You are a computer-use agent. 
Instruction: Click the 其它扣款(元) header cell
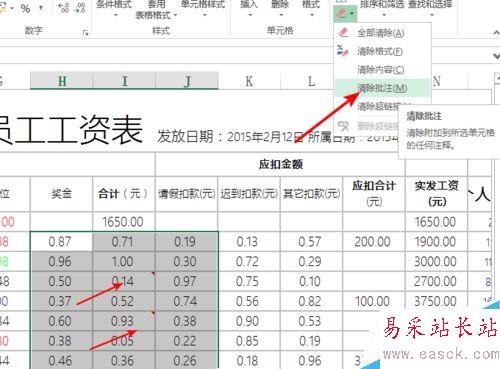[x=311, y=194]
